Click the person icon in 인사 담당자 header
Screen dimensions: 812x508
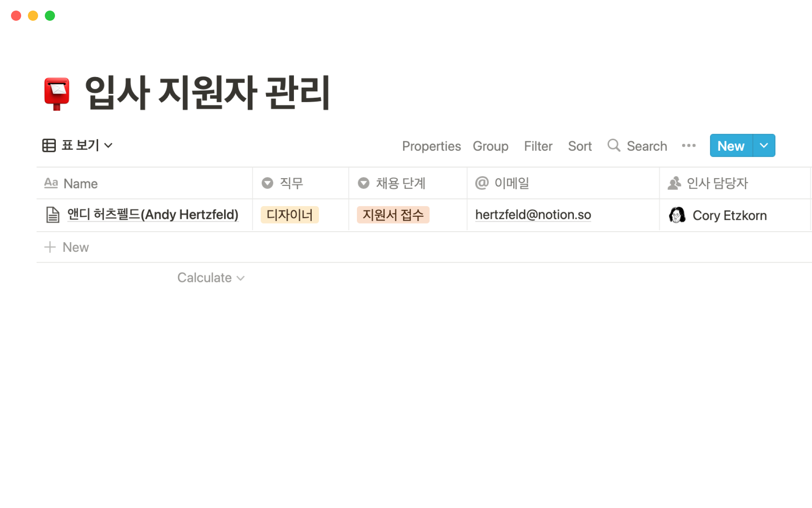(x=674, y=183)
